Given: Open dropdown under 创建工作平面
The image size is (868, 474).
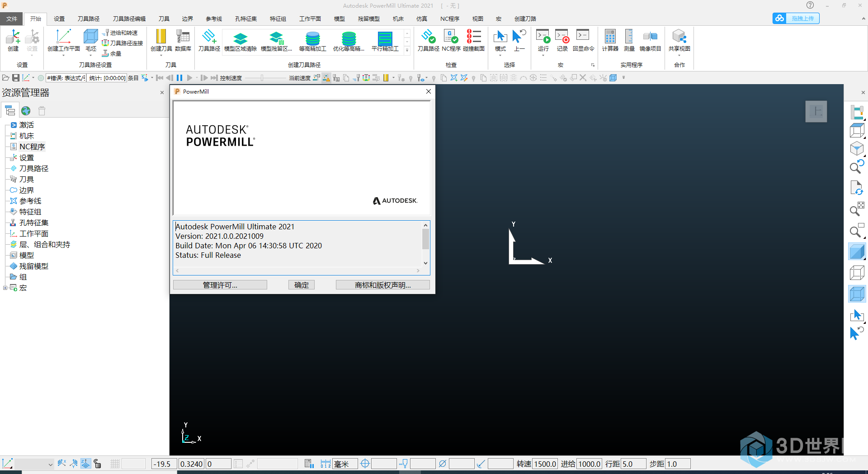Looking at the screenshot, I should (63, 56).
